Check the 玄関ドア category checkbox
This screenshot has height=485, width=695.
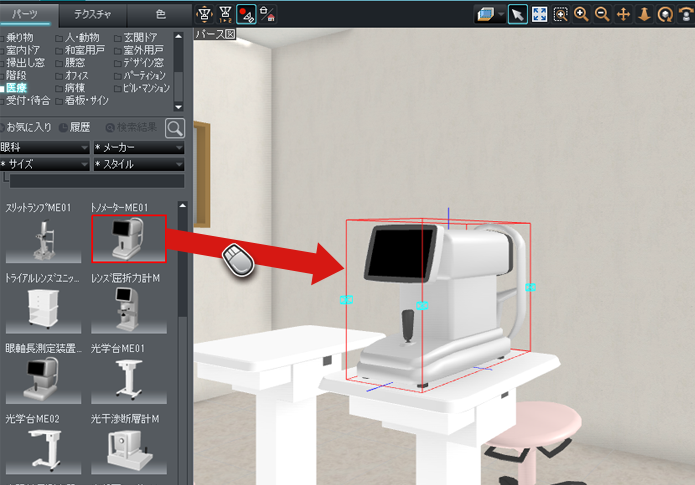118,37
